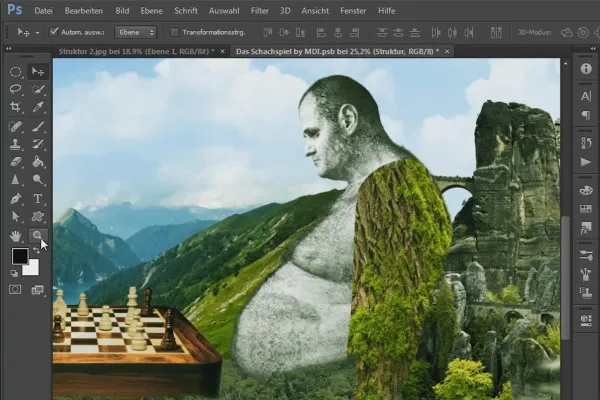Screen dimensions: 600x400
Task: Select the Brush tool
Action: (38, 126)
